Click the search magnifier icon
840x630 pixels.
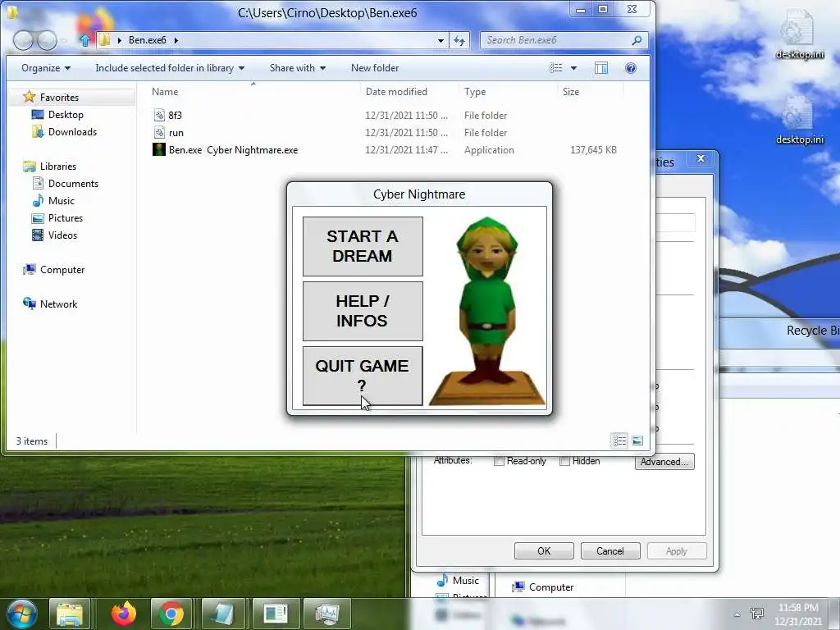click(x=637, y=40)
